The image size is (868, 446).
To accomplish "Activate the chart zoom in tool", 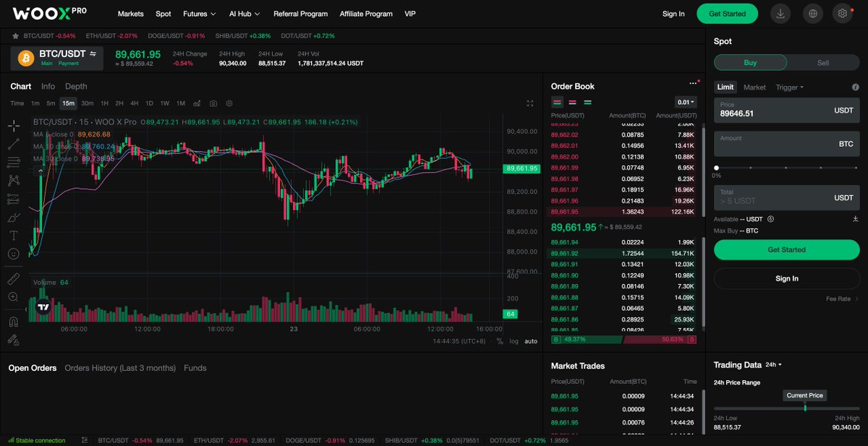I will 13,297.
